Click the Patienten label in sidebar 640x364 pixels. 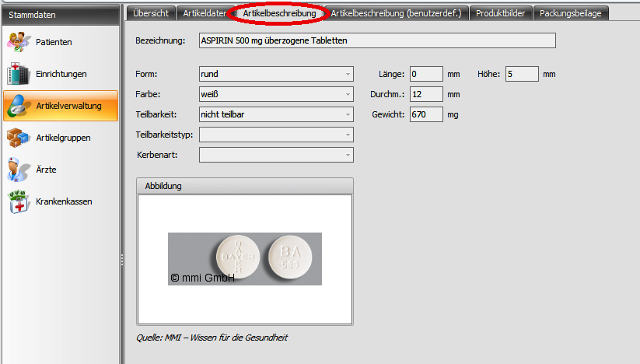point(54,42)
